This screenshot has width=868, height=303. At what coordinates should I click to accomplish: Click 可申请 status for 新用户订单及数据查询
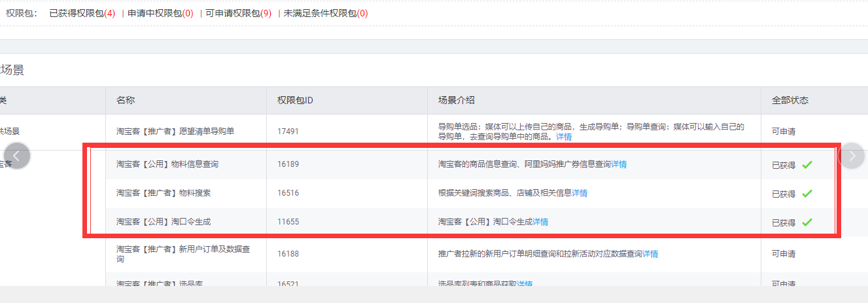(784, 254)
